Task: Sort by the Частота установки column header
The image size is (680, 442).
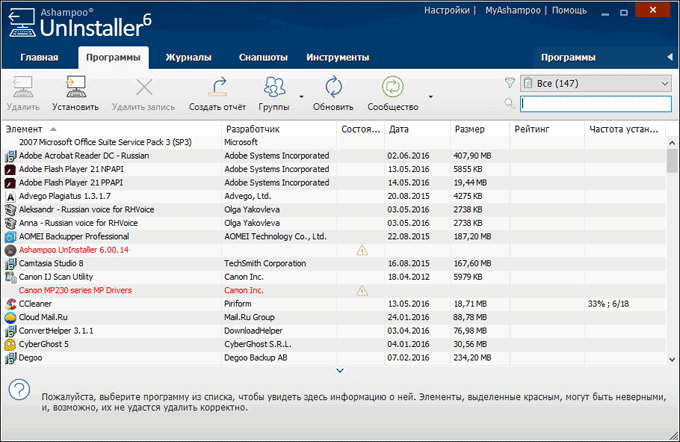Action: click(625, 129)
